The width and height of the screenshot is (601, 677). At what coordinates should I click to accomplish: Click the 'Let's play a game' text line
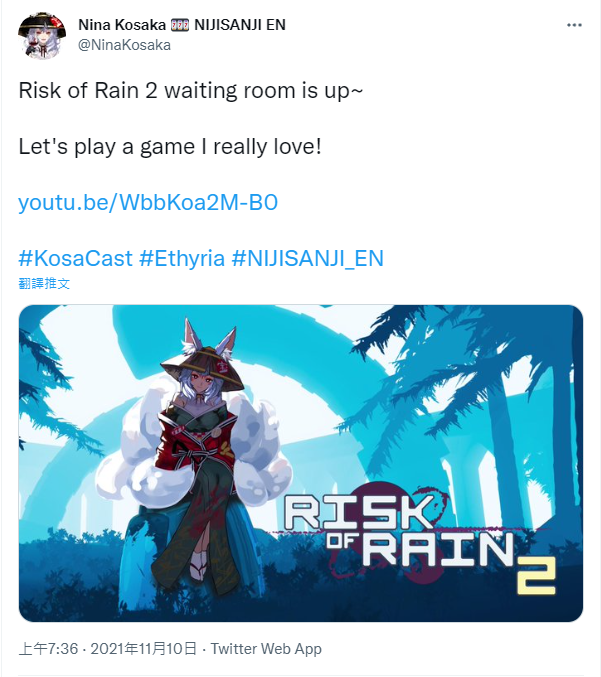tap(170, 147)
